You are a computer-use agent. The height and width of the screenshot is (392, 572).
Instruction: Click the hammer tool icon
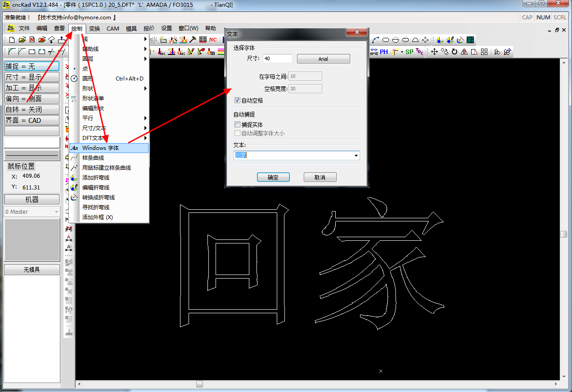(193, 40)
